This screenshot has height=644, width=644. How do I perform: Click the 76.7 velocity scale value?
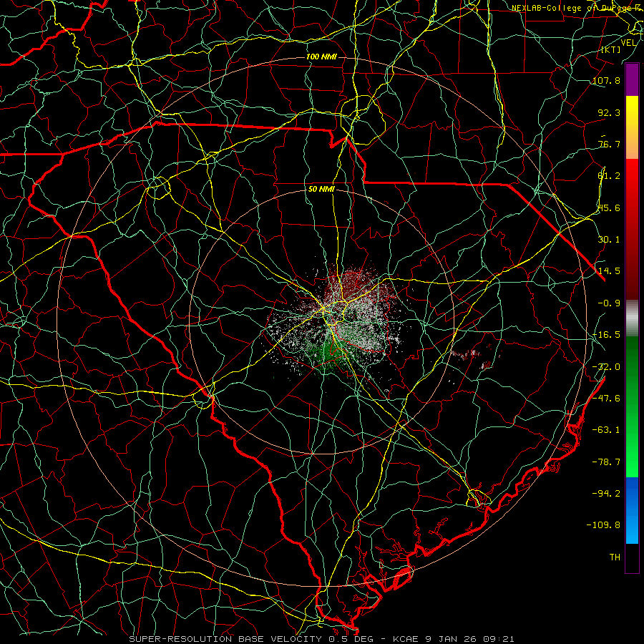pos(609,144)
